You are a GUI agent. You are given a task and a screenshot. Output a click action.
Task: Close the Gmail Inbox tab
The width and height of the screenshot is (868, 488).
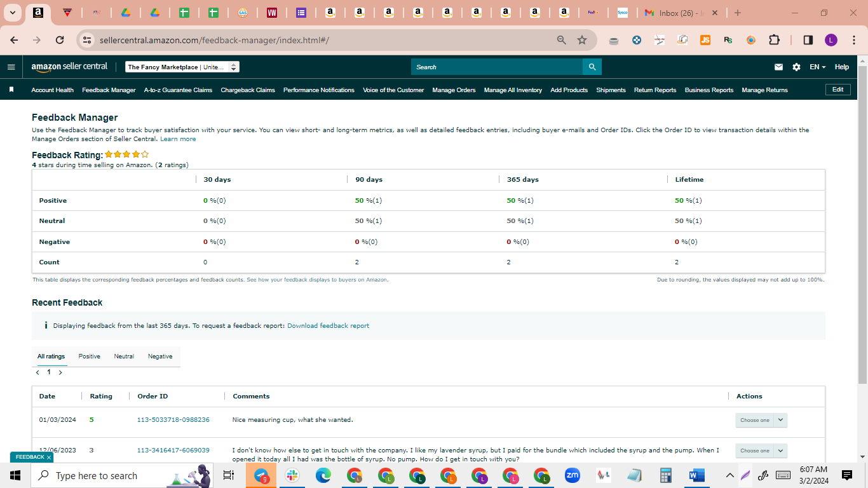pyautogui.click(x=715, y=13)
